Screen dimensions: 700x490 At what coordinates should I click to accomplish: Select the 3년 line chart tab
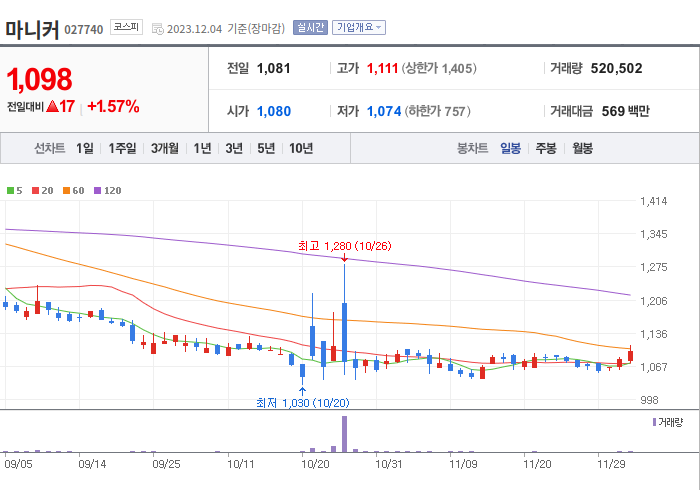pyautogui.click(x=234, y=148)
